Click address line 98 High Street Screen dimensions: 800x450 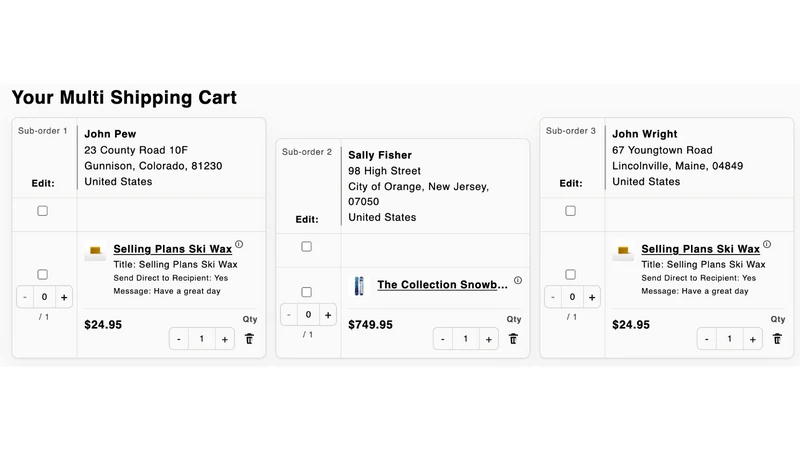tap(385, 171)
